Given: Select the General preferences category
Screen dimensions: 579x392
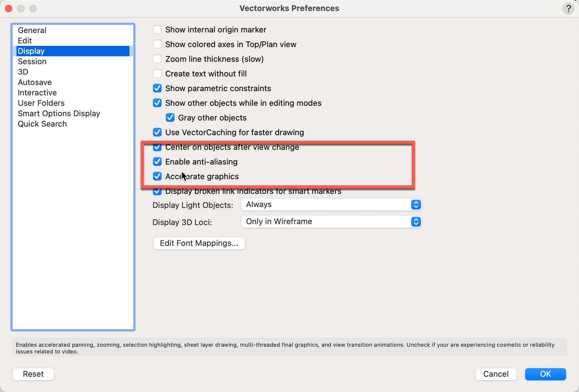Looking at the screenshot, I should coord(32,30).
